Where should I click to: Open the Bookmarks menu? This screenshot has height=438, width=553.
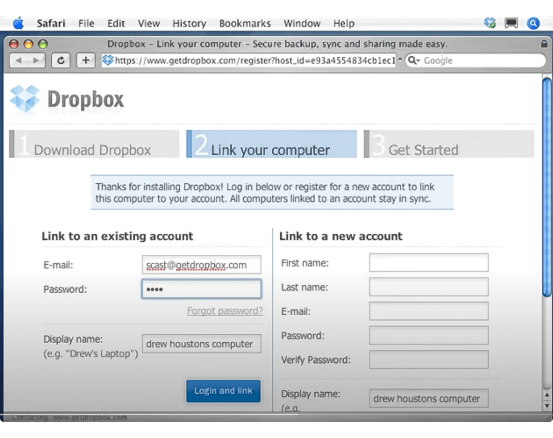245,24
